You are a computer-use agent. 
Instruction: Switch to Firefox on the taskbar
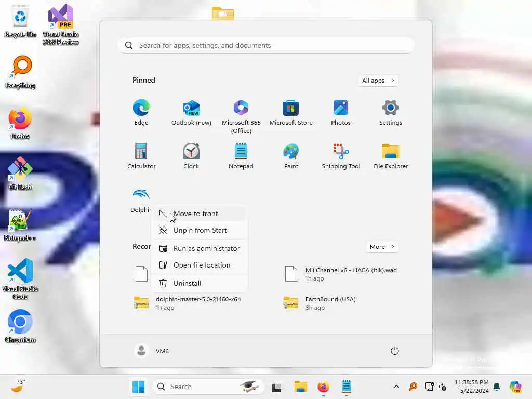point(323,387)
